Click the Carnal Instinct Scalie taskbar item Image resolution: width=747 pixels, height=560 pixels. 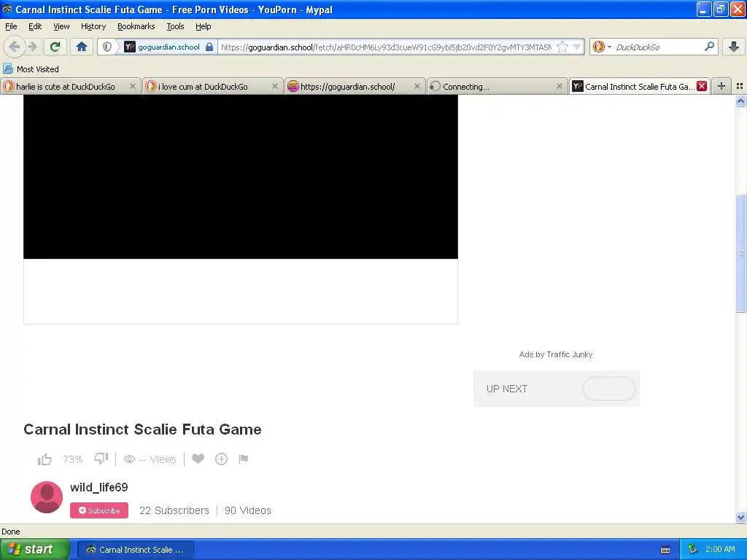point(135,550)
